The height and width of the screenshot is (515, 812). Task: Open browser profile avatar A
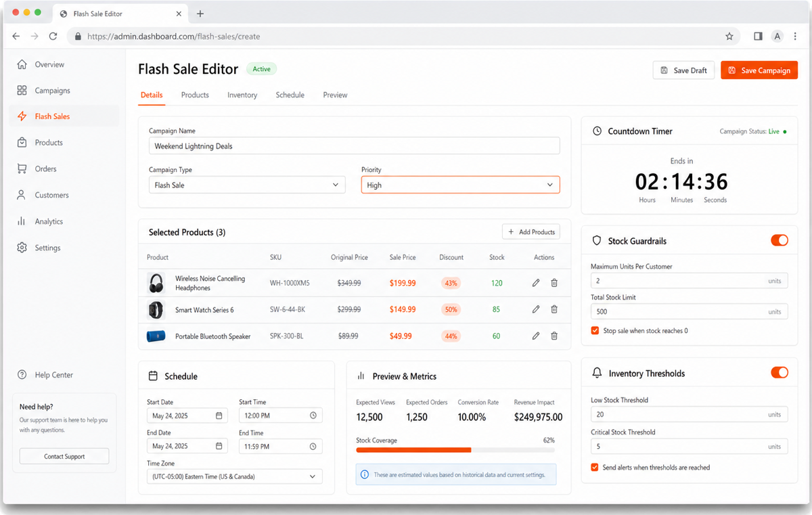[777, 37]
